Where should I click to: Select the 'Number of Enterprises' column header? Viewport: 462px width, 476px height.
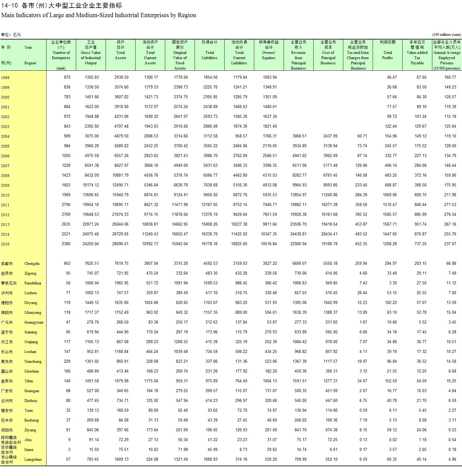point(61,55)
